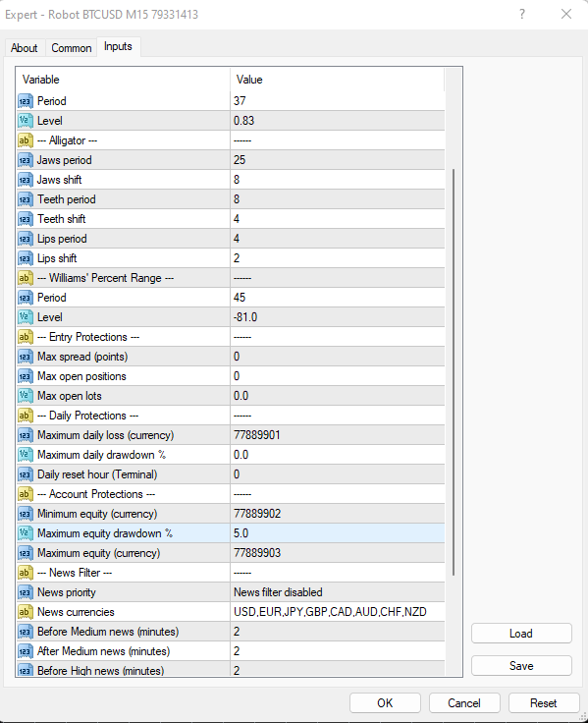The height and width of the screenshot is (723, 588).
Task: Select the Daily reset hour (Terminal) label
Action: point(97,474)
